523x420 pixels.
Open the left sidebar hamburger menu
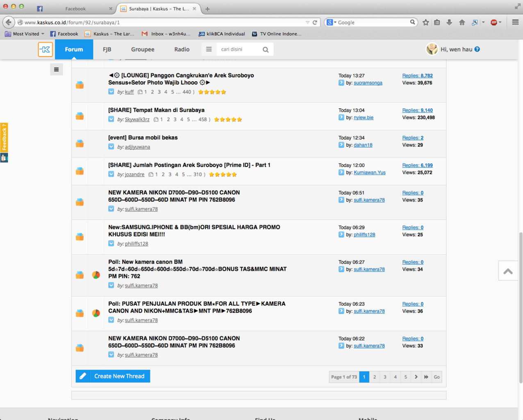57,70
